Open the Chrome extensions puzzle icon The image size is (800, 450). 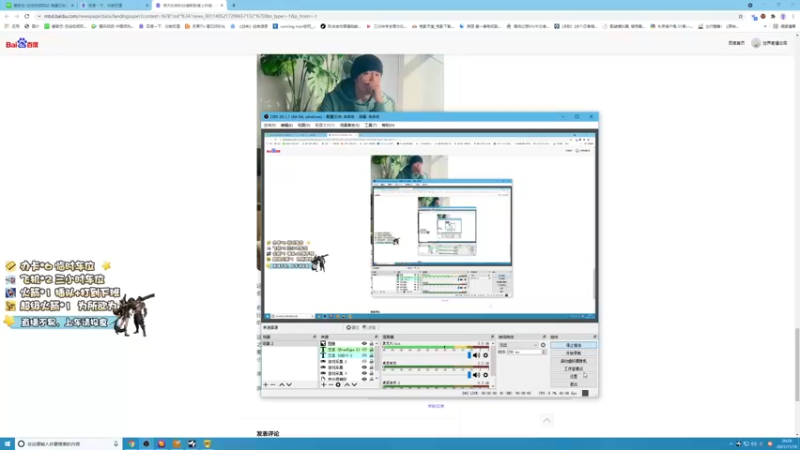click(x=773, y=16)
